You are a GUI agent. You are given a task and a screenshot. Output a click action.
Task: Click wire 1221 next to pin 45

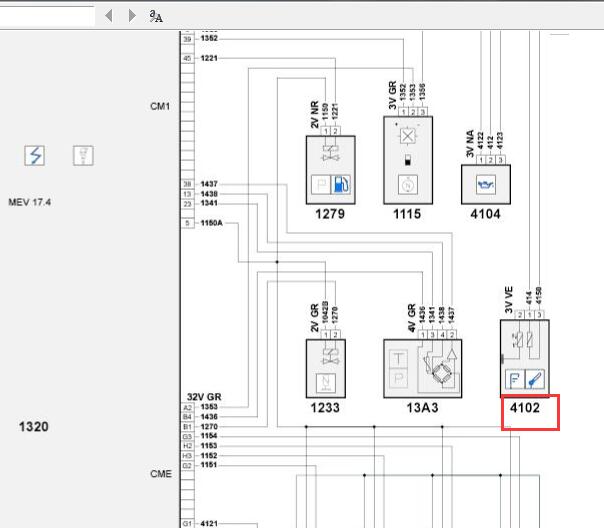tap(209, 58)
